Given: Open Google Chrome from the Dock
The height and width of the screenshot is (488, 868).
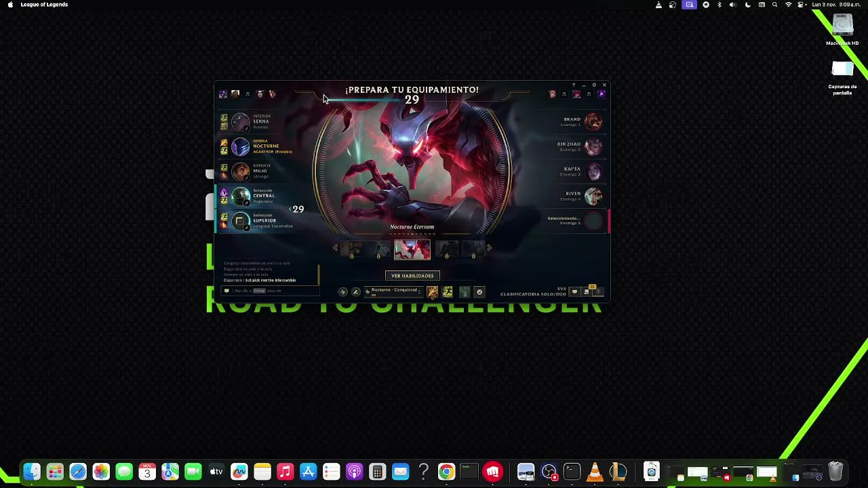Looking at the screenshot, I should pos(446,472).
